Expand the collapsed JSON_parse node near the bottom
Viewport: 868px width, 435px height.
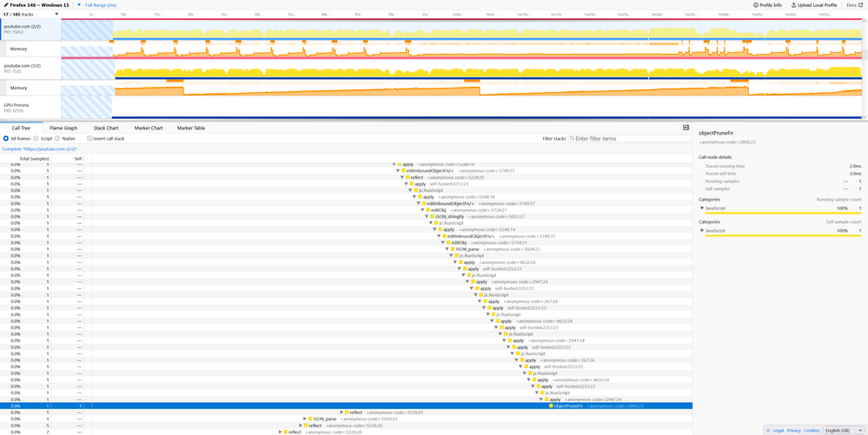(304, 419)
